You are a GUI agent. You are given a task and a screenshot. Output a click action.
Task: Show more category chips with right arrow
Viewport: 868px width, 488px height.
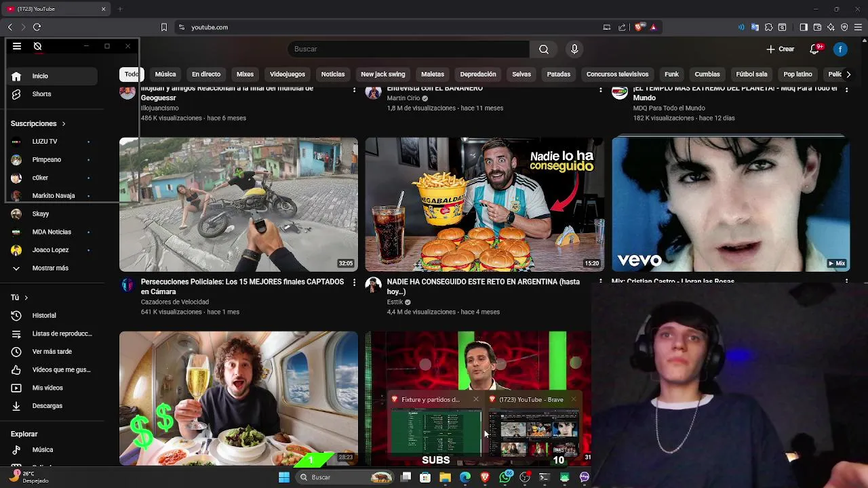(x=848, y=75)
